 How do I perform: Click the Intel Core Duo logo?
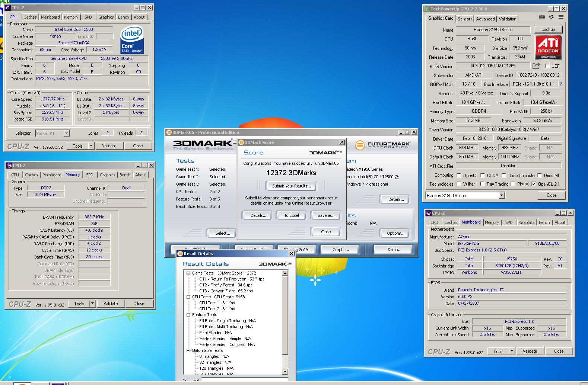pos(132,40)
